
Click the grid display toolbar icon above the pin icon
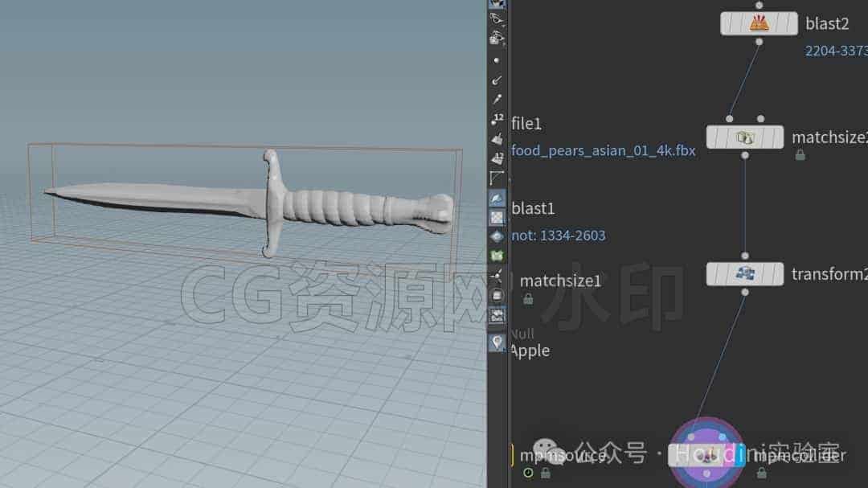pyautogui.click(x=497, y=316)
